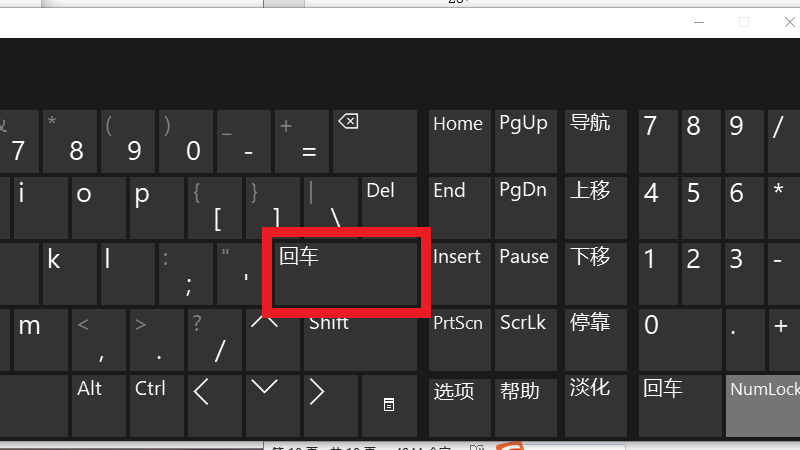Toggle the Insert key
The width and height of the screenshot is (800, 450).
[x=459, y=272]
